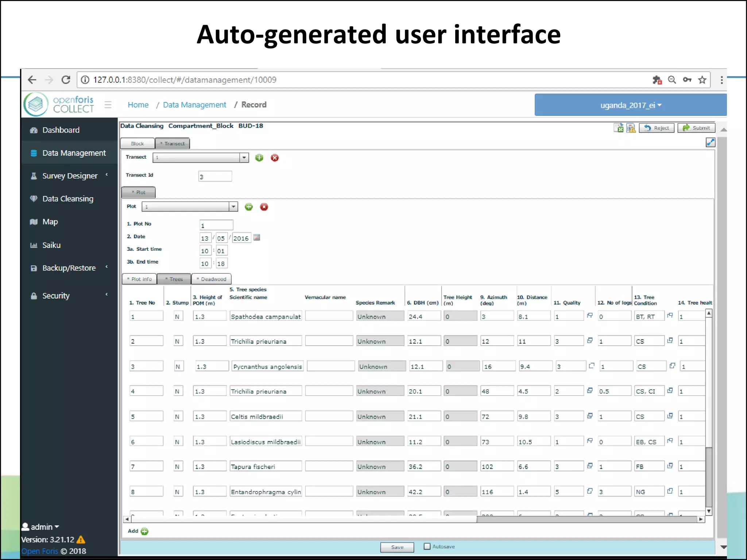Switch to the Deadwood tab
The height and width of the screenshot is (560, 747).
coord(212,279)
